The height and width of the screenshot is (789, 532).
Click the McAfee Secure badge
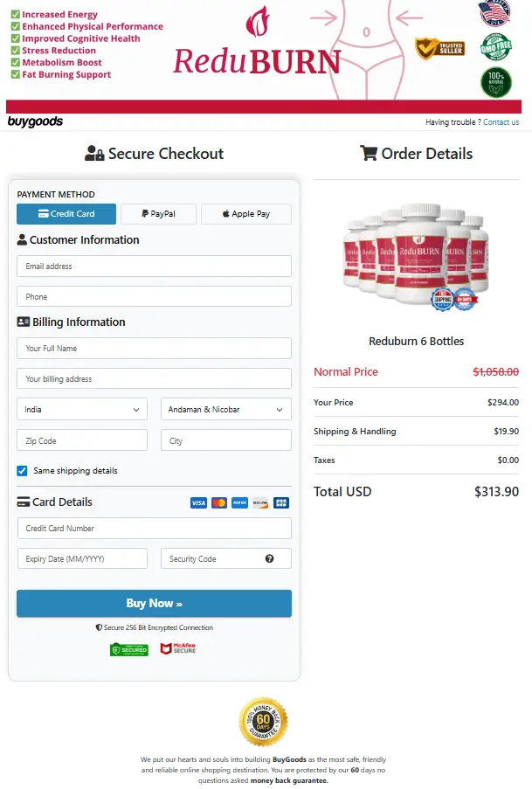[177, 649]
